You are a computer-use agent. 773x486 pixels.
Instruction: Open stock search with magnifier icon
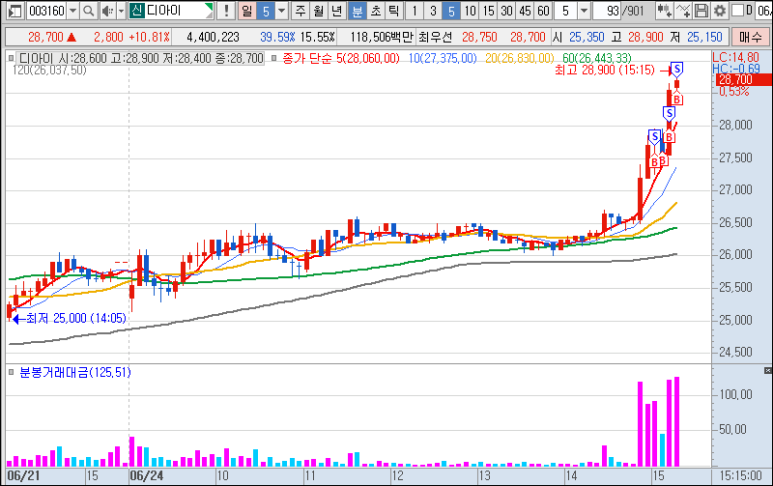point(88,10)
